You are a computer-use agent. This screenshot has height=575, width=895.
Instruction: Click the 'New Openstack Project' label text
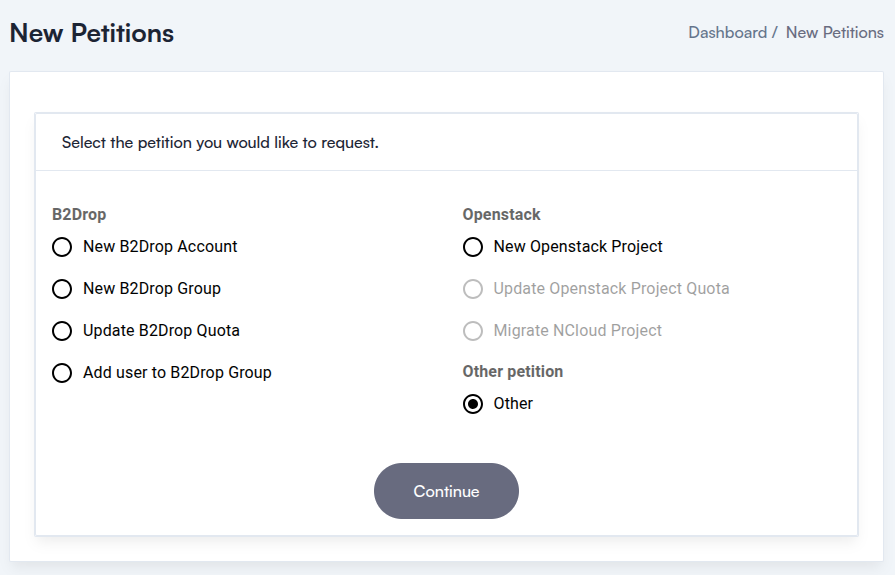click(578, 246)
